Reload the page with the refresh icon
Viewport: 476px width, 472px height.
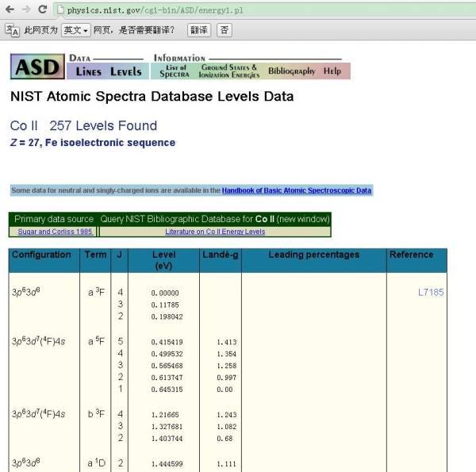pyautogui.click(x=43, y=10)
